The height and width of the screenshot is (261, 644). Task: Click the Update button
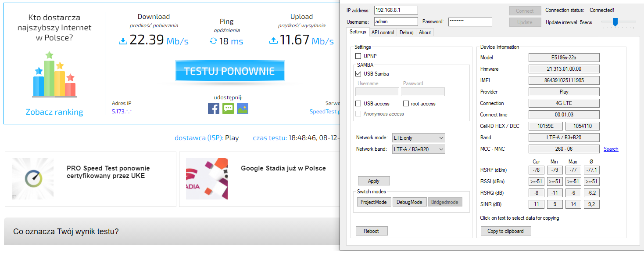tap(525, 22)
